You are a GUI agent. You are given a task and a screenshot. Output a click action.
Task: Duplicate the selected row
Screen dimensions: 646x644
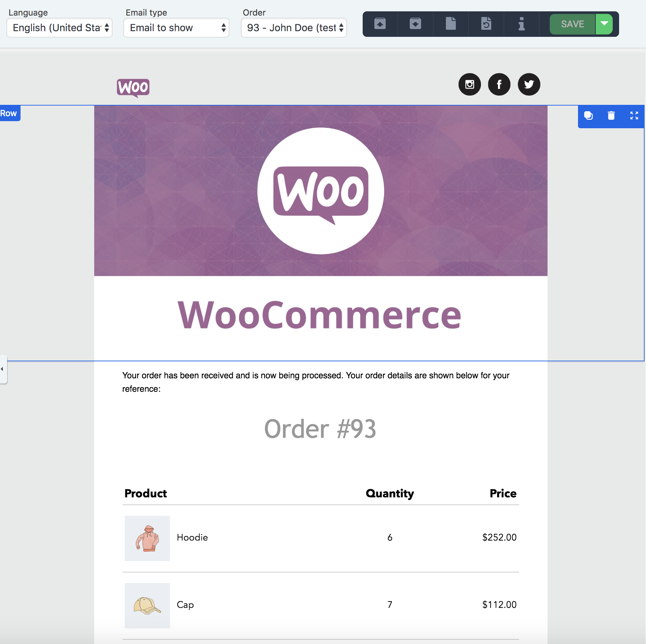tap(588, 115)
